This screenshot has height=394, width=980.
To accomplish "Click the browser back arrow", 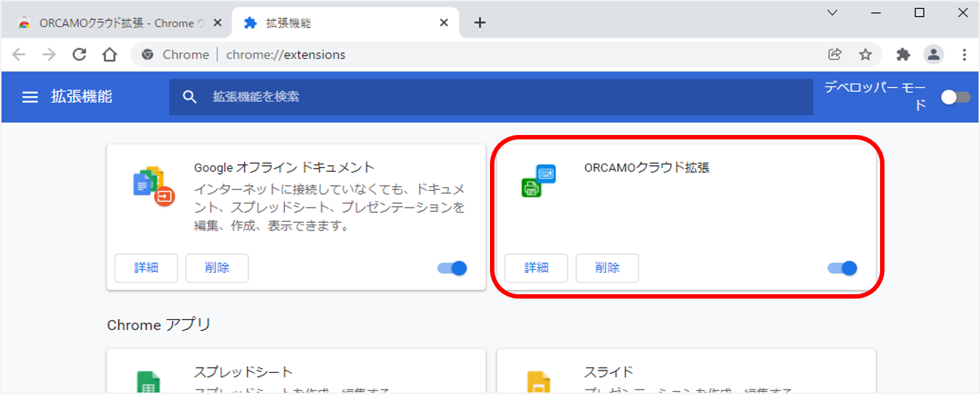I will (x=18, y=54).
